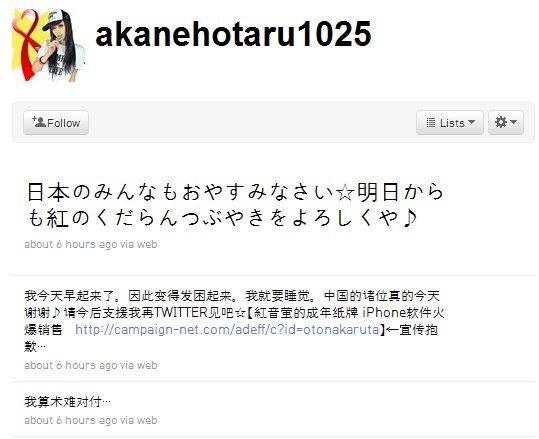Click the list lines icon beside Lists

pos(431,122)
